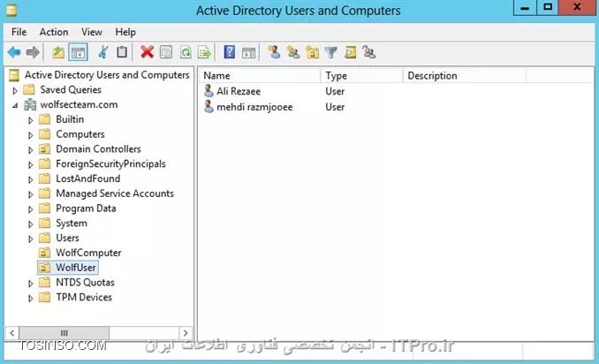The width and height of the screenshot is (599, 364).
Task: Select the Ali Rezaee user entry
Action: [239, 91]
